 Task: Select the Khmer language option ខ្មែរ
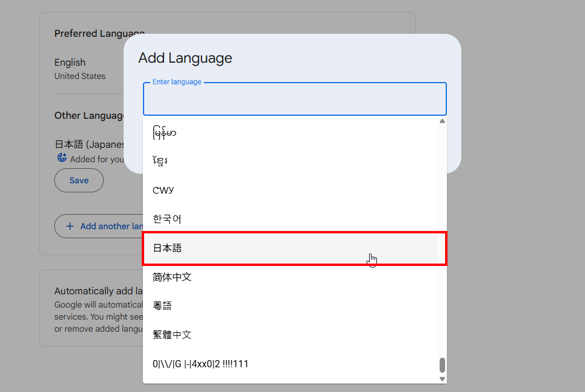(290, 161)
